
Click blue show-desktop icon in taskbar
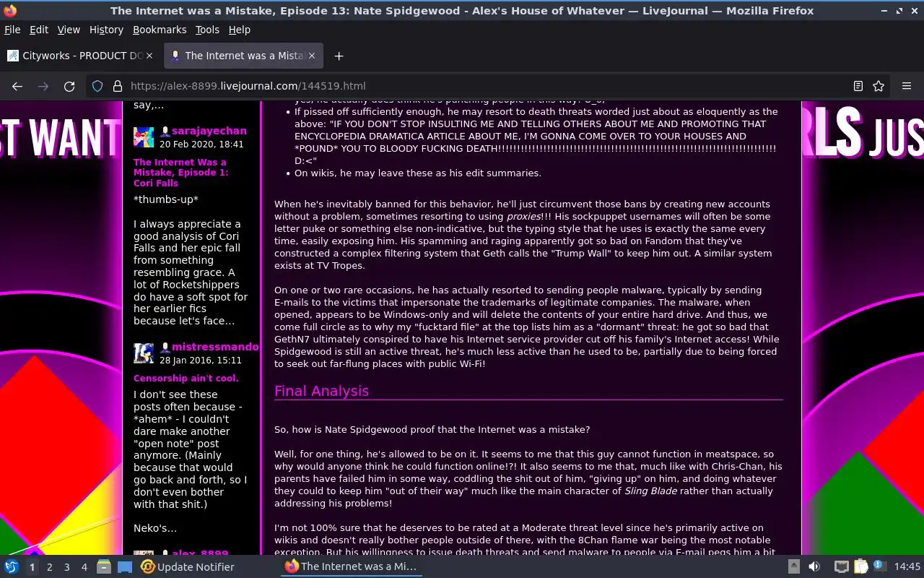coord(125,567)
